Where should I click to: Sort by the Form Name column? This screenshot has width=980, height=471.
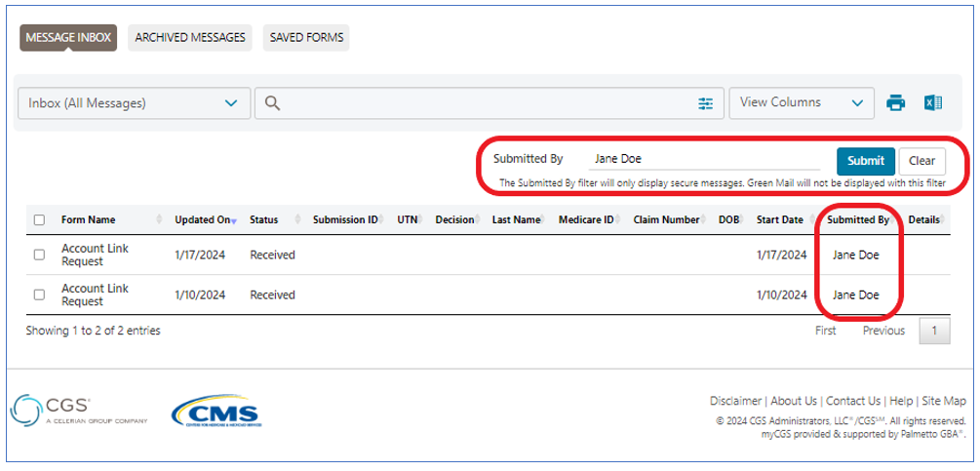click(88, 220)
